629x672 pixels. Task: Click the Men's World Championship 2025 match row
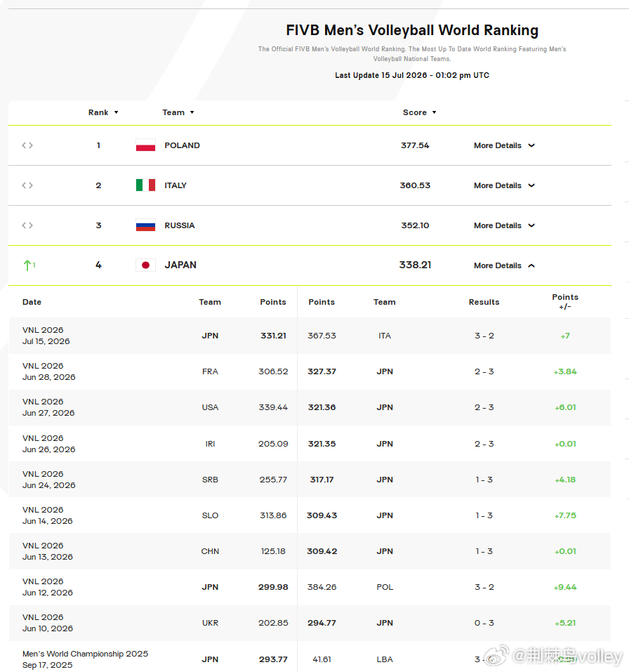310,657
